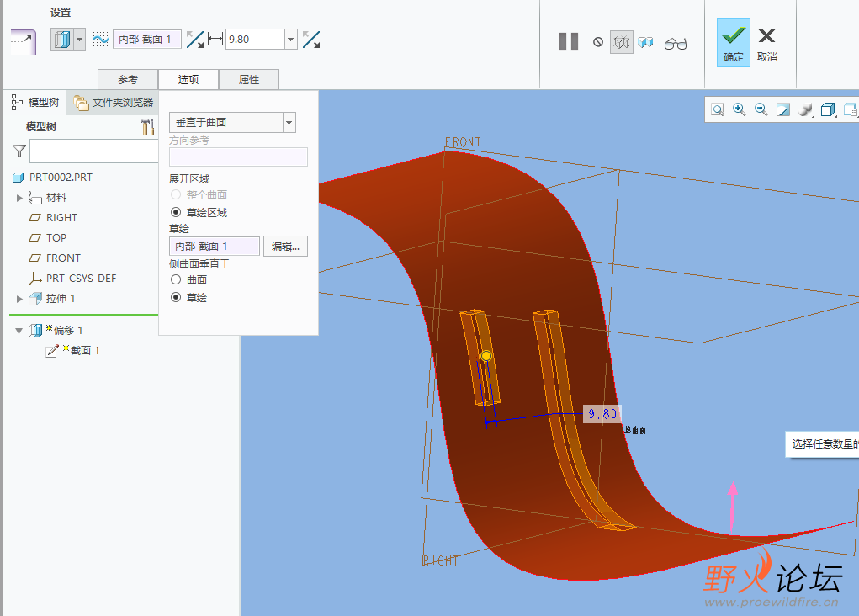Choose the 草绘区域 radio button
The height and width of the screenshot is (616, 859).
point(176,212)
